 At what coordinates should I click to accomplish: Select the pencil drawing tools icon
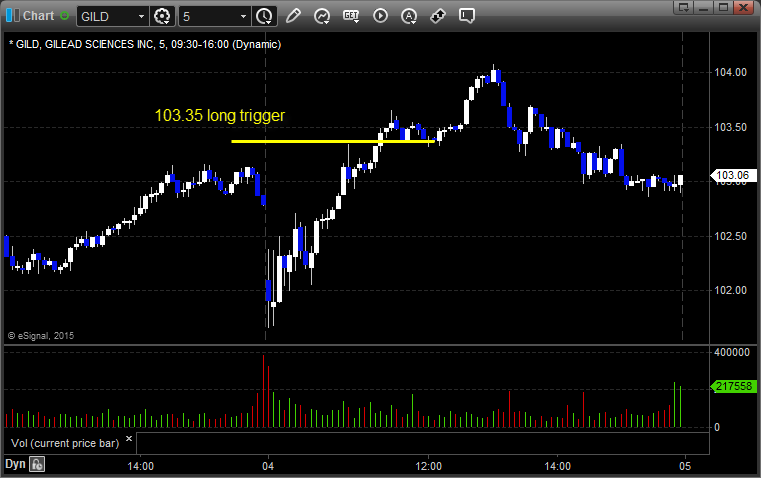tap(293, 16)
